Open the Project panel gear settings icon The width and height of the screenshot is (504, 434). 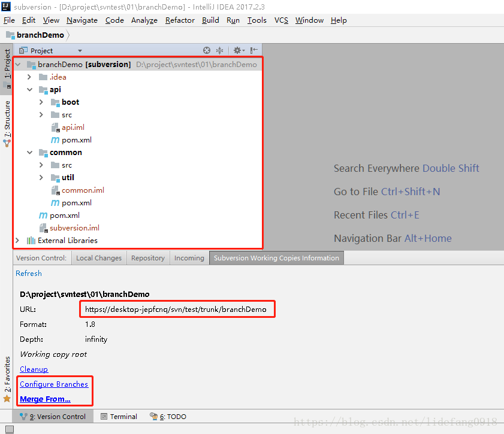(239, 50)
